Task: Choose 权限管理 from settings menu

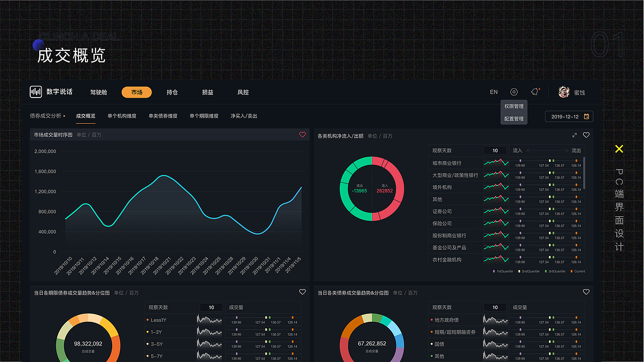Action: point(514,106)
